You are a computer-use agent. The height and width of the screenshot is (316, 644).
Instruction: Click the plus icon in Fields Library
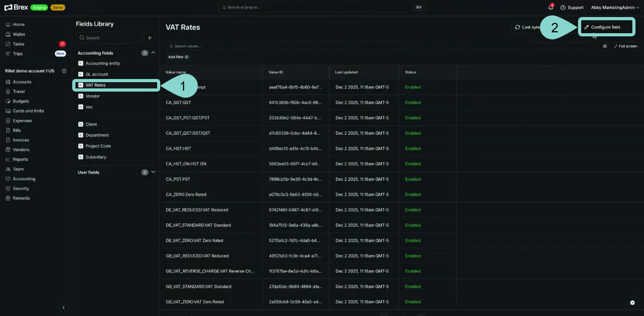(x=150, y=38)
